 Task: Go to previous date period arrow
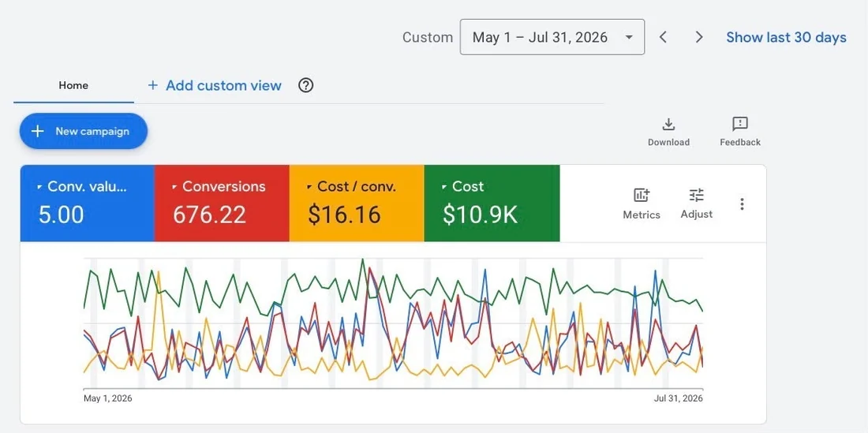click(663, 37)
